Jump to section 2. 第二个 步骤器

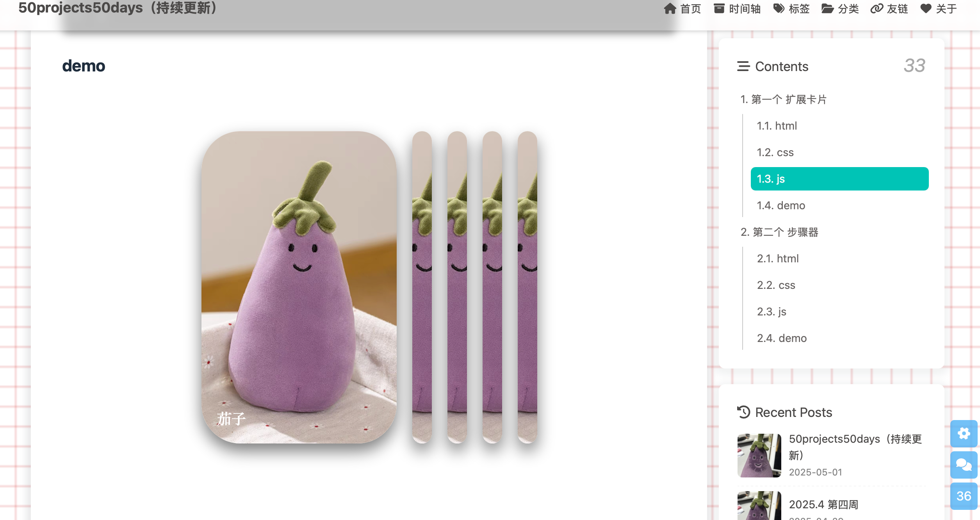pyautogui.click(x=779, y=232)
